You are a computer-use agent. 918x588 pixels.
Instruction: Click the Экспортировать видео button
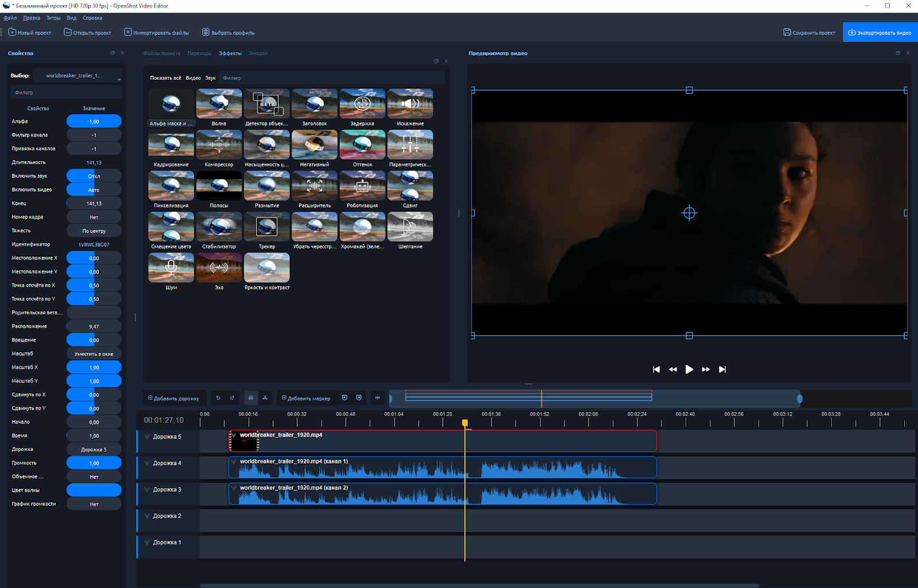point(880,33)
